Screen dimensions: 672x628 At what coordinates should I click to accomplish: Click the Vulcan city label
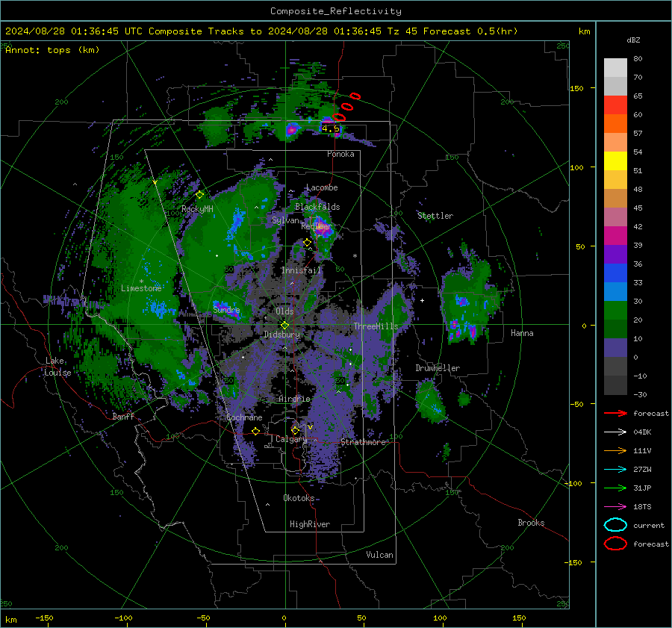click(x=380, y=555)
